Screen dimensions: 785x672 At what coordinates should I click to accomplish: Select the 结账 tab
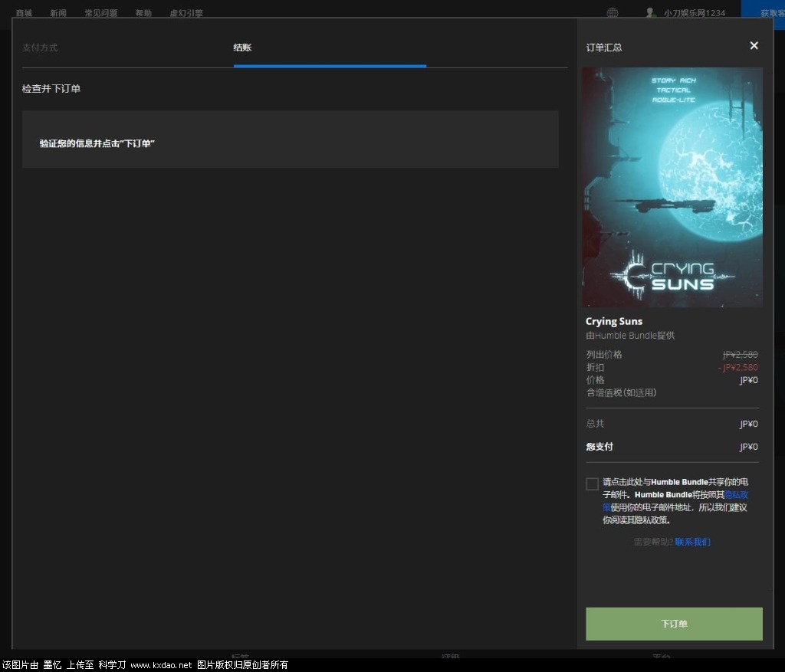coord(242,48)
